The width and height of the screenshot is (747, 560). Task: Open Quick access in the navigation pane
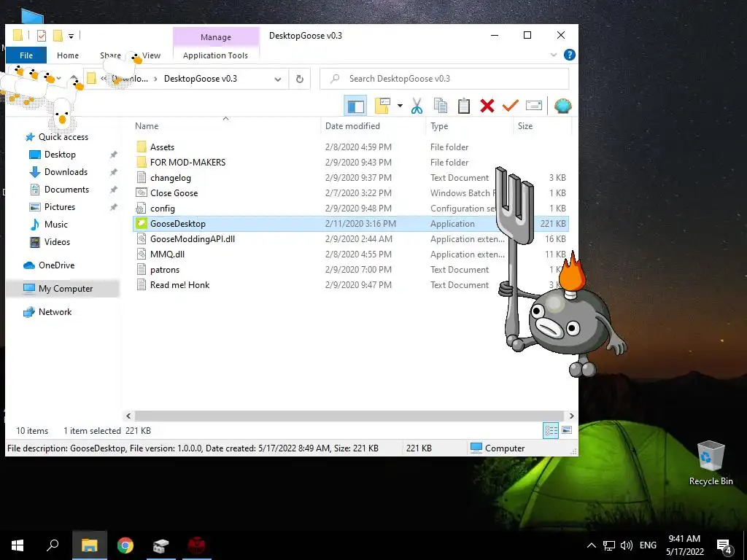(x=63, y=137)
